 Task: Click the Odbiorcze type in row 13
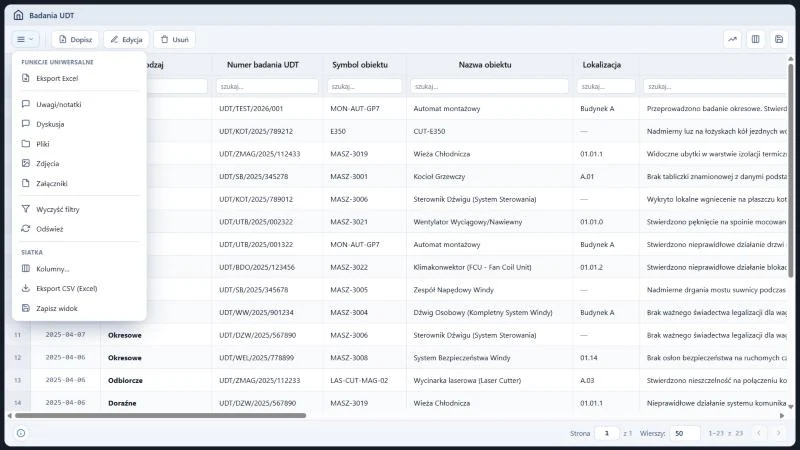[x=126, y=380]
